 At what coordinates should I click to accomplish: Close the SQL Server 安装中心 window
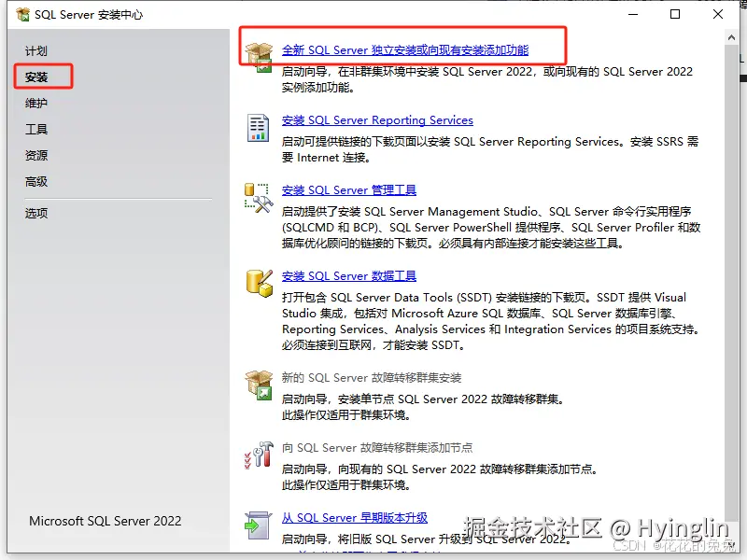point(718,14)
